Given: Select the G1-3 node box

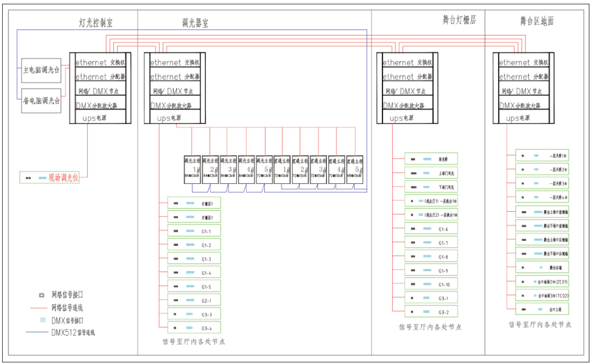Looking at the screenshot, I should tap(194, 259).
